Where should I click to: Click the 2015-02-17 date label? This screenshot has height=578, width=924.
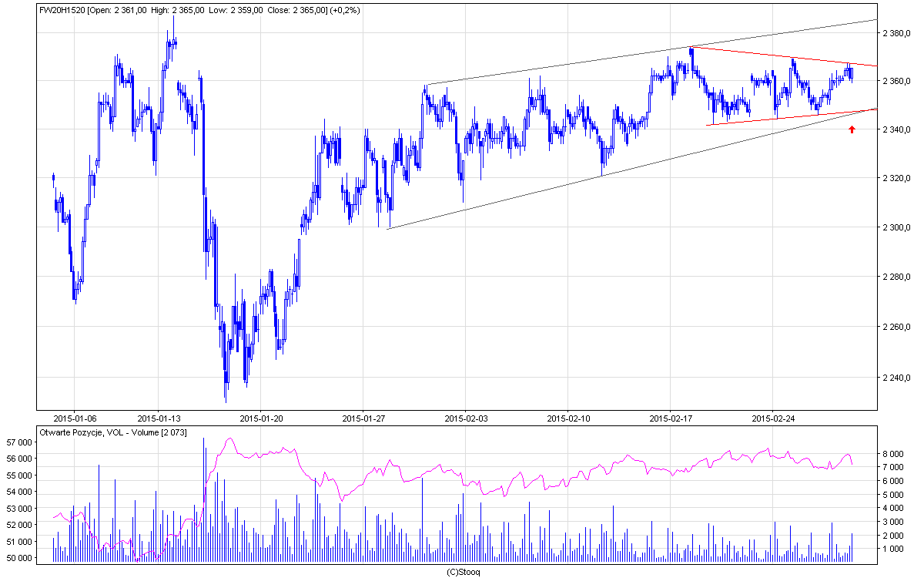point(671,418)
